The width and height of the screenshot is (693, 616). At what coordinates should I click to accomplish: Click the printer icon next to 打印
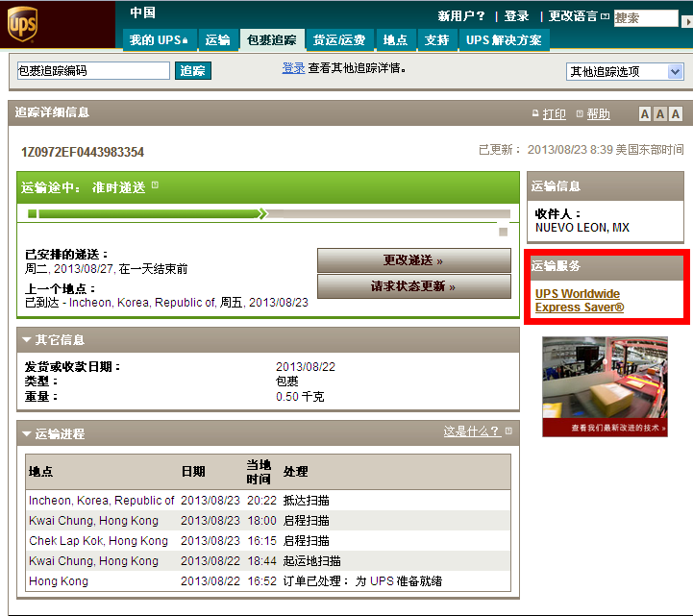(535, 113)
